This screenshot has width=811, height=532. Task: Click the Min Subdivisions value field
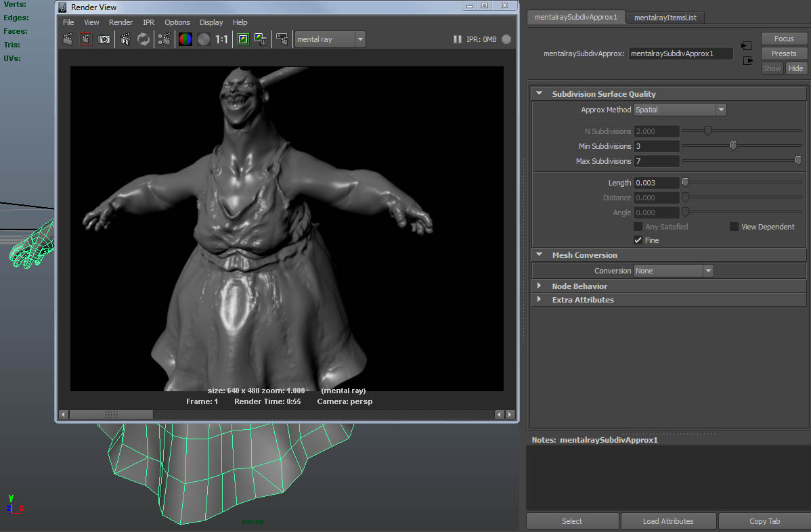[x=657, y=146]
